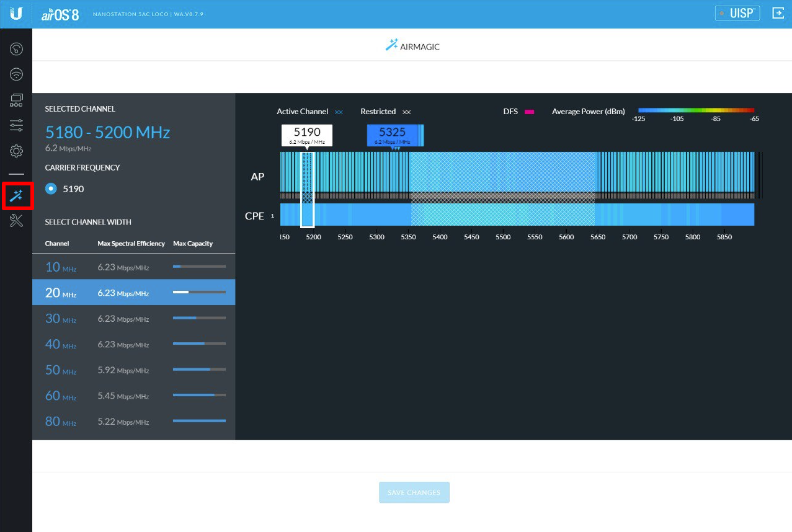Click the DFS magenta legend swatch
The width and height of the screenshot is (792, 532).
click(529, 112)
